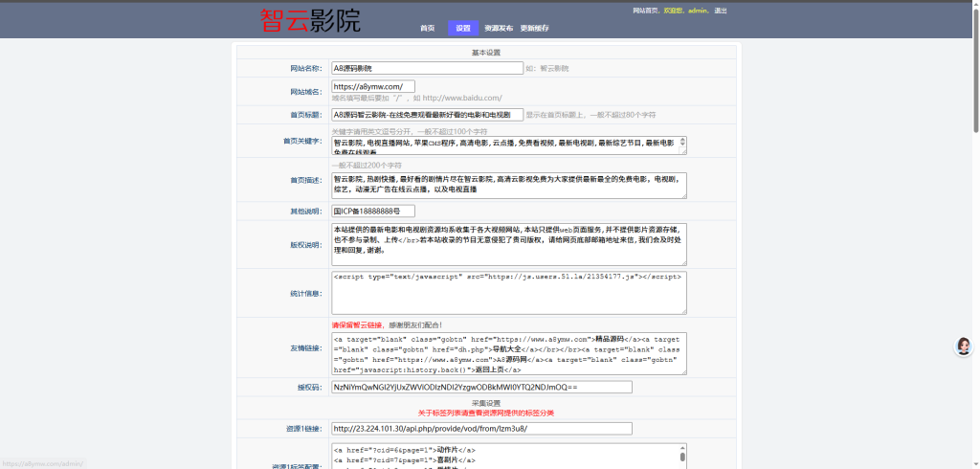Click the 基本设置 section heading
This screenshot has width=980, height=469.
coord(485,53)
